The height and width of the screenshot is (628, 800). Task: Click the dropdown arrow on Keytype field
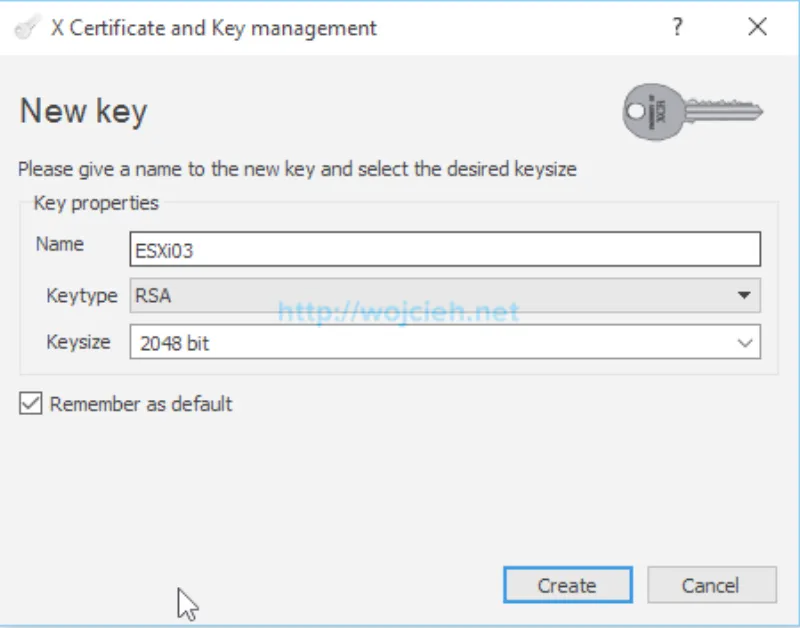[744, 295]
